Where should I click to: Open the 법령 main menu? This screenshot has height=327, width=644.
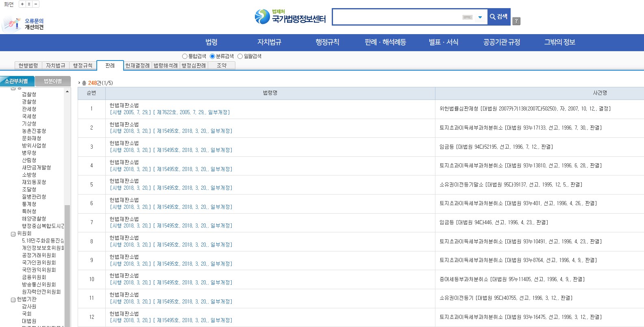211,42
